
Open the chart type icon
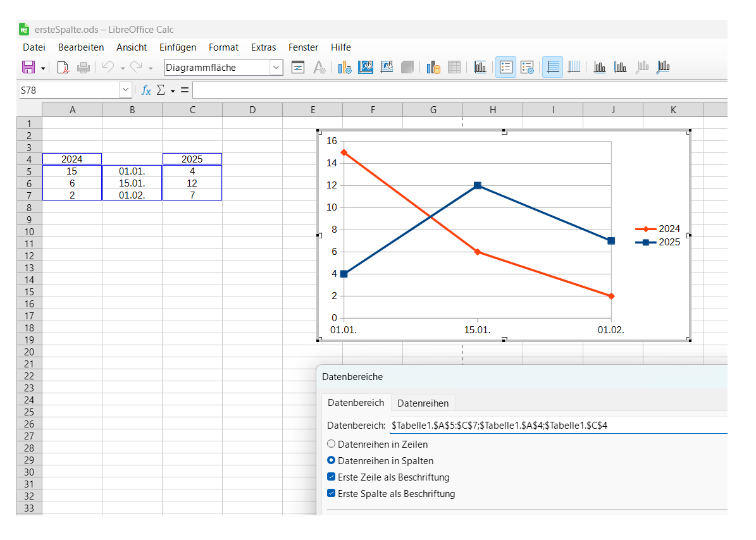pos(344,67)
